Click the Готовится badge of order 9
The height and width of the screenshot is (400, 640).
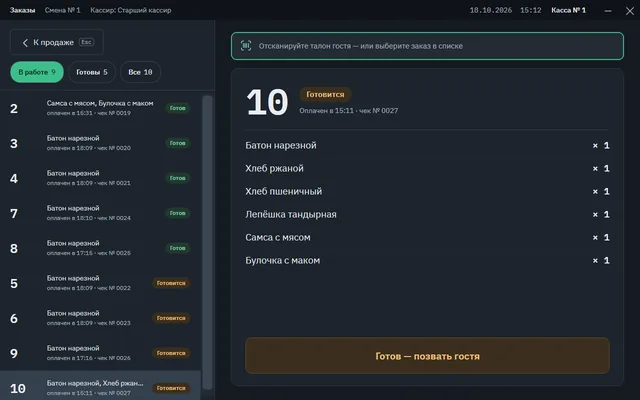click(171, 353)
